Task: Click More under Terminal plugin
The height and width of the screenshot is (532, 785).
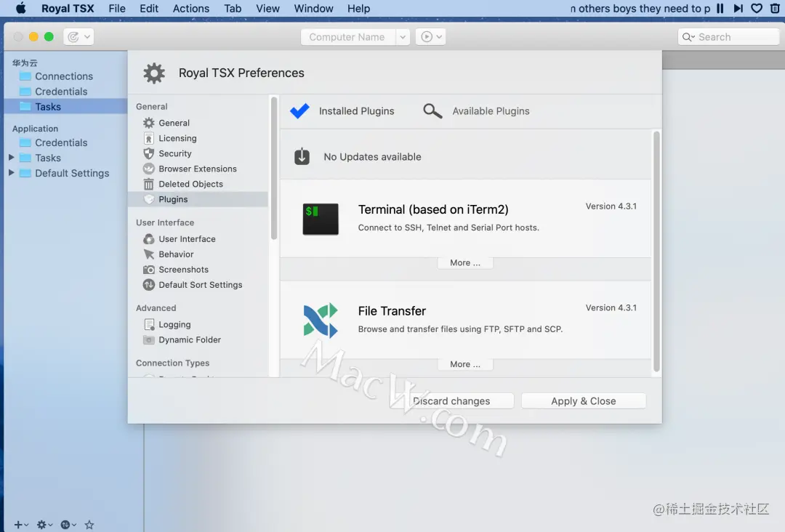Action: point(465,263)
